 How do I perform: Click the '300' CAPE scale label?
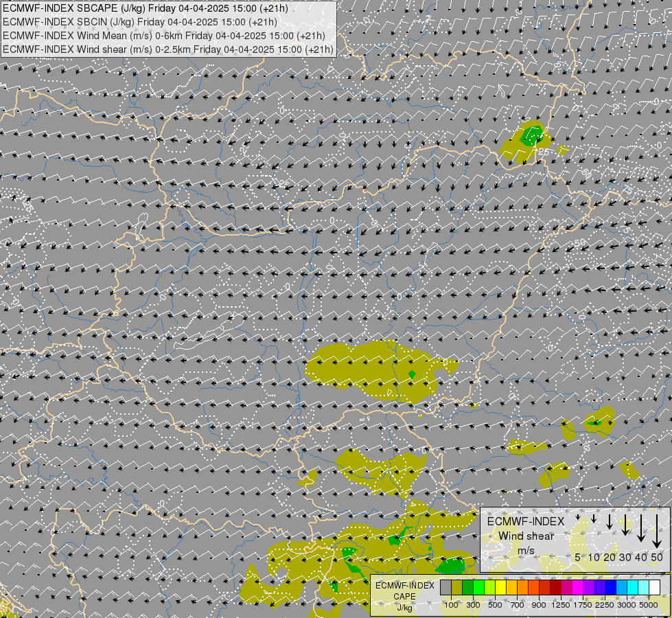[473, 605]
